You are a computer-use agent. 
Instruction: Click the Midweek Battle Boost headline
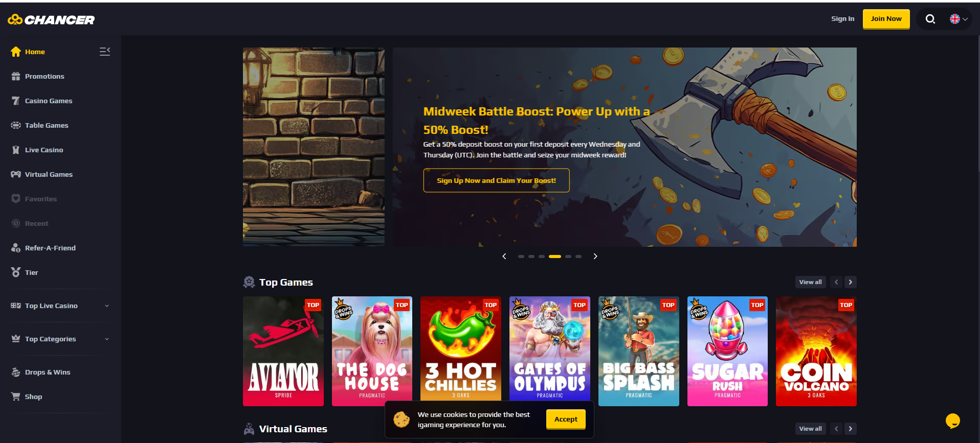(x=537, y=121)
